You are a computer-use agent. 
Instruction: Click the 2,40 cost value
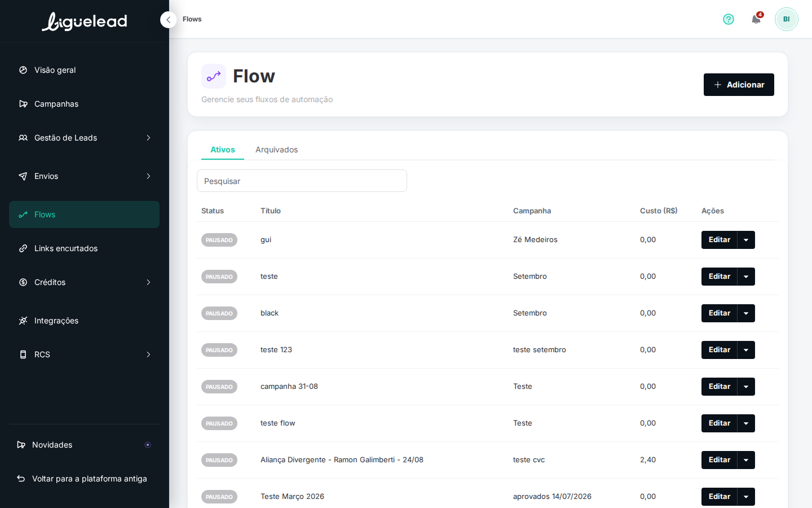648,460
